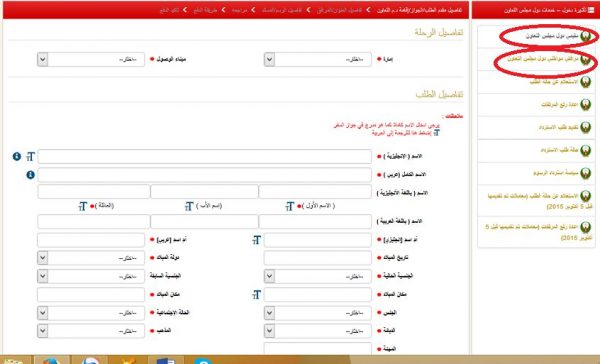Click emblem icon for submitting refund request
This screenshot has width=600, height=364.
(x=585, y=127)
